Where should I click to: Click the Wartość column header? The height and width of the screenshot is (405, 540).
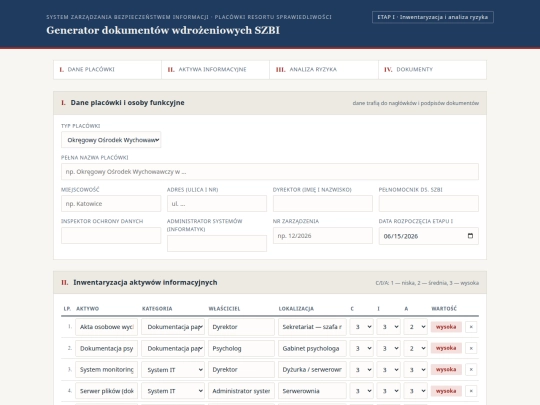coord(444,309)
